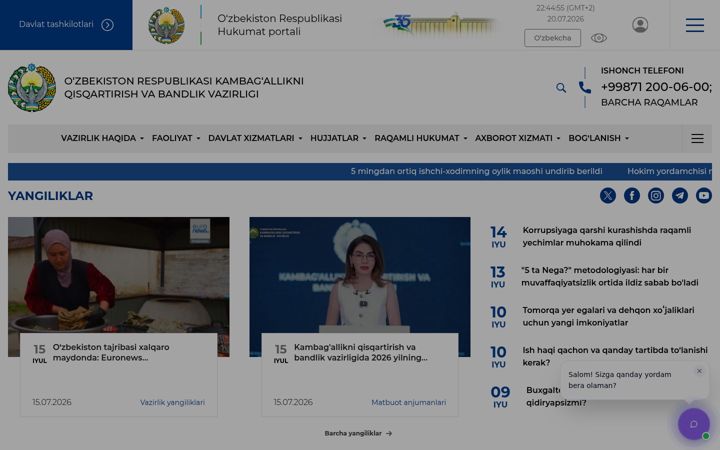Open the user profile icon
This screenshot has width=720, height=450.
point(640,25)
